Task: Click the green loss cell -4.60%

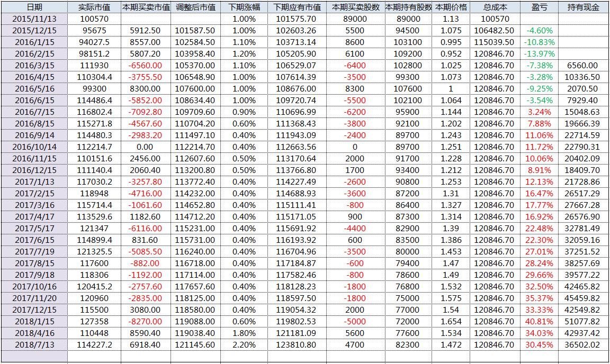Action: pos(539,31)
